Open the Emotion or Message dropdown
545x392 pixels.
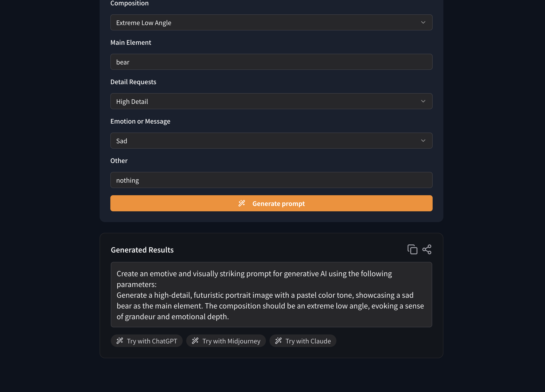271,141
